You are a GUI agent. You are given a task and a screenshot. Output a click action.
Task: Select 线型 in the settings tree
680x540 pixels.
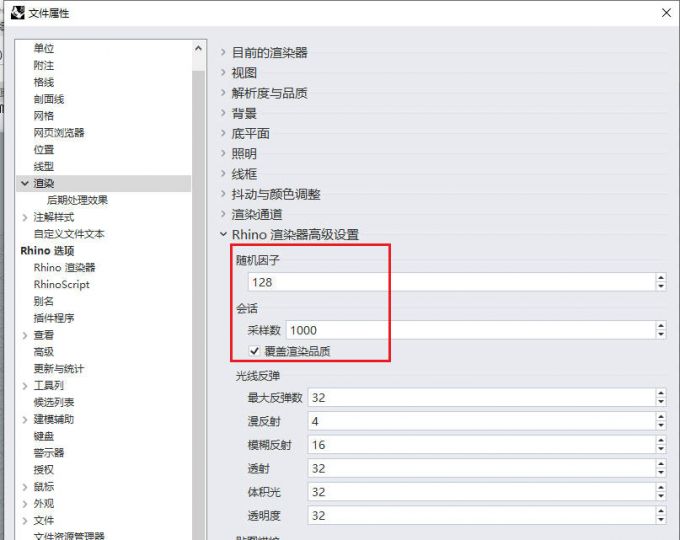tap(44, 167)
